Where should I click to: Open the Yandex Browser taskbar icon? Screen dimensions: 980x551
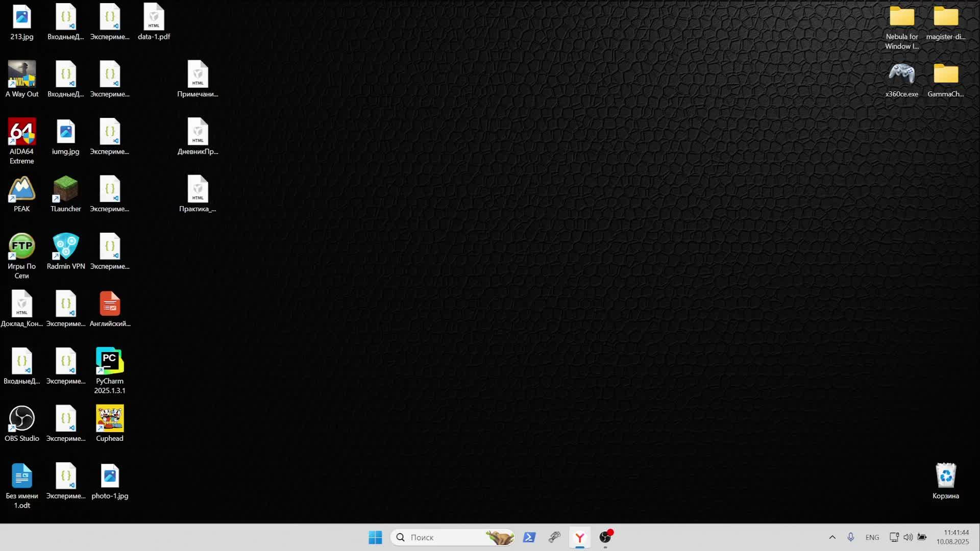click(579, 537)
